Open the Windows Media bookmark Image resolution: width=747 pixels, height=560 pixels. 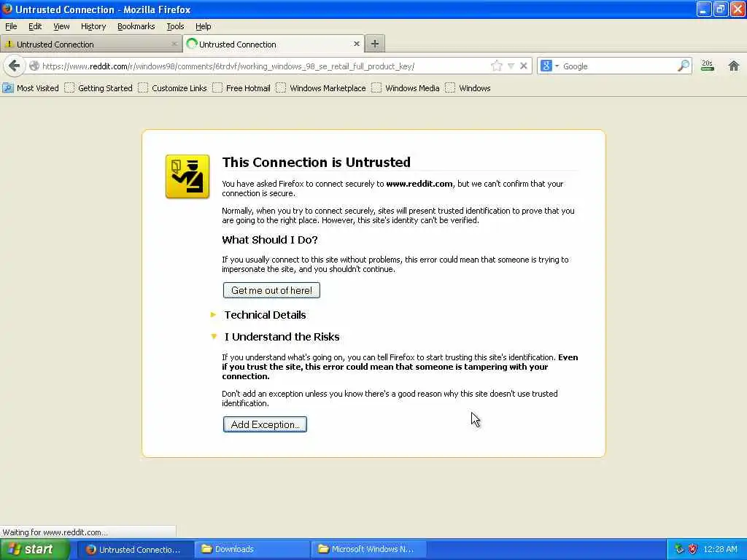pyautogui.click(x=406, y=88)
